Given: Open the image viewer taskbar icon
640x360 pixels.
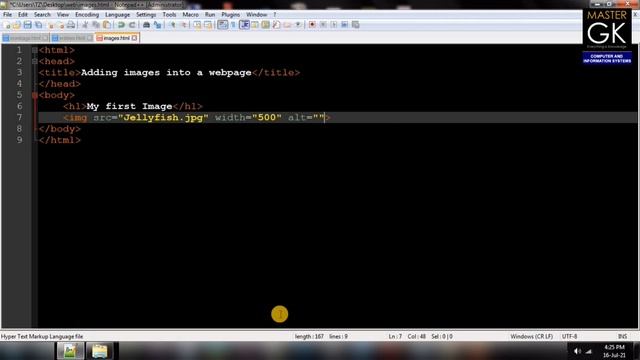Looking at the screenshot, I should pos(70,351).
